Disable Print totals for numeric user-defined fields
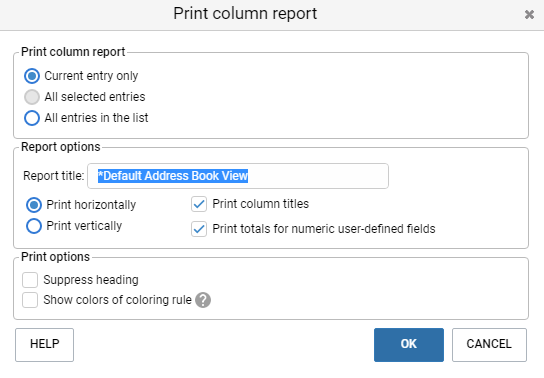The height and width of the screenshot is (378, 544). click(199, 229)
